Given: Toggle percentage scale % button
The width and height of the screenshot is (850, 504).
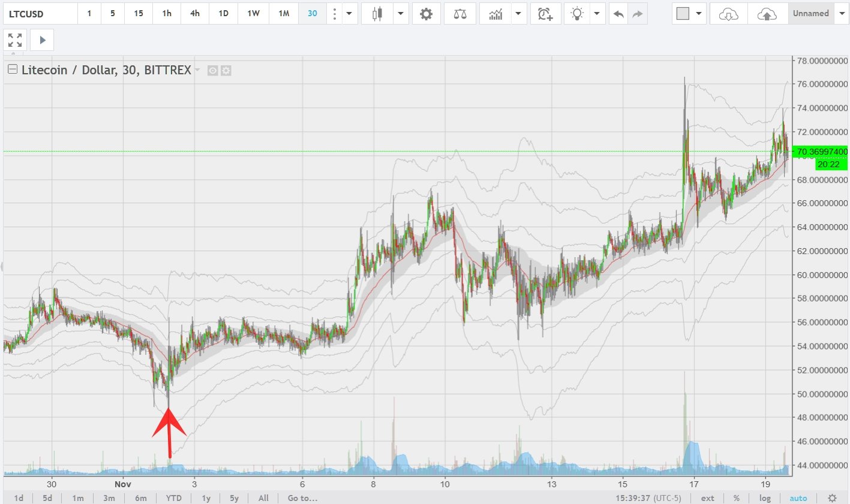Looking at the screenshot, I should tap(737, 498).
